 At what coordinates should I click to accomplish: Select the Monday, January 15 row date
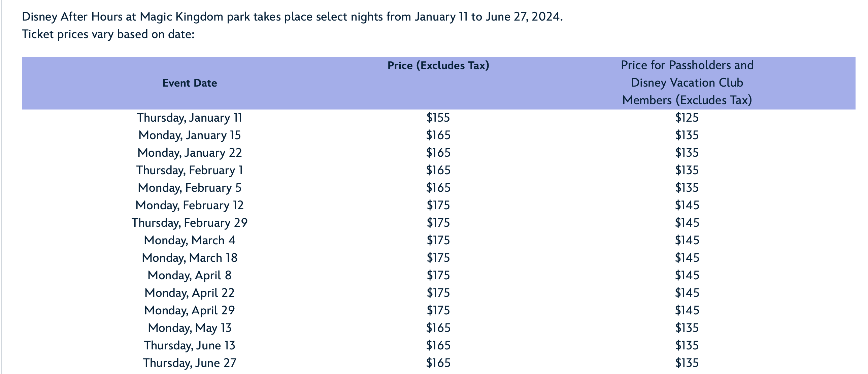coord(189,135)
